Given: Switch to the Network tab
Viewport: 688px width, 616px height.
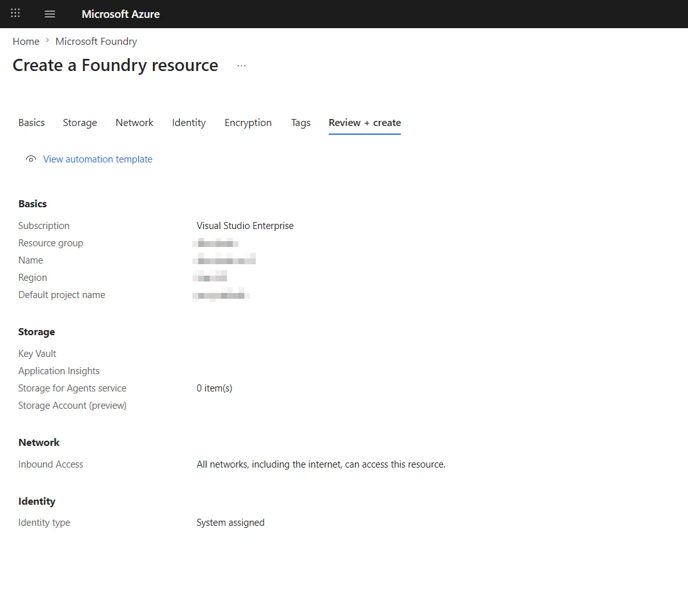Looking at the screenshot, I should pos(134,123).
